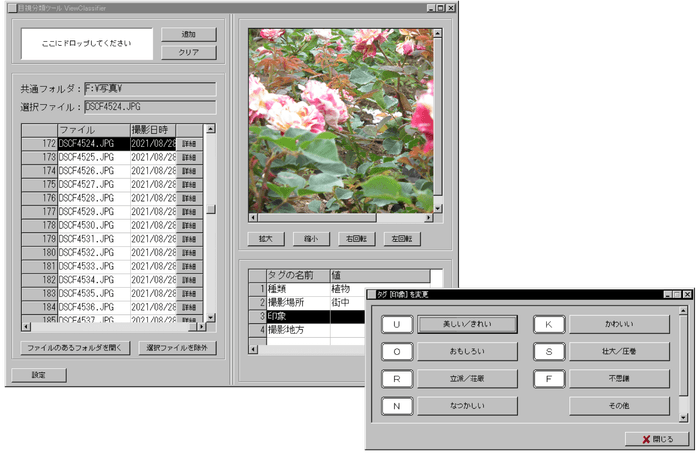Click the タグの名前 column header
Screen dimensions: 700x454
coord(298,275)
